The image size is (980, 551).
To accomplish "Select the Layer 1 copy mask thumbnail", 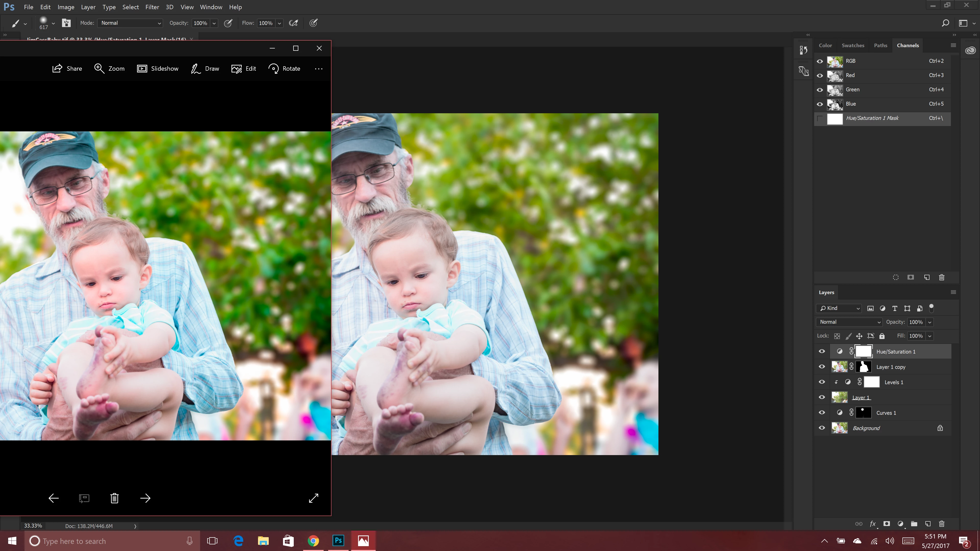I will [x=863, y=367].
